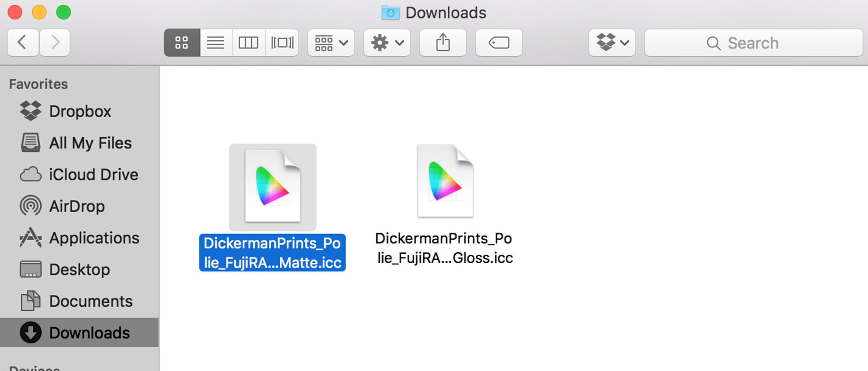Screen dimensions: 868x371
Task: Open the Dropbox toolbar dropdown
Action: (x=612, y=43)
